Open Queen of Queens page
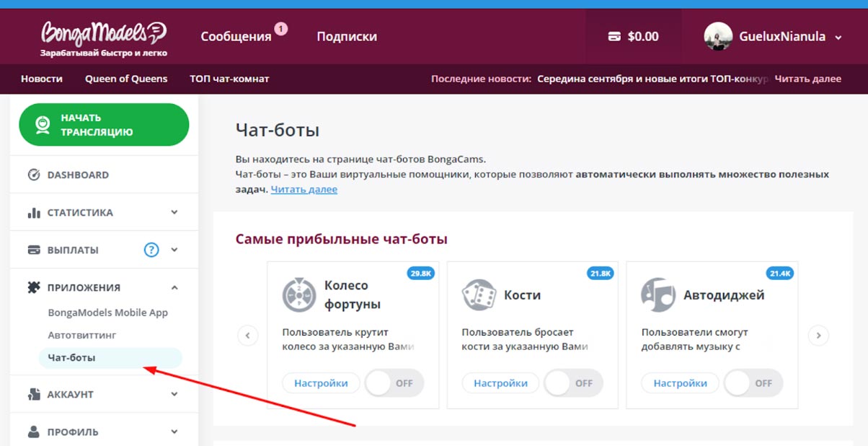Image resolution: width=868 pixels, height=446 pixels. pyautogui.click(x=126, y=79)
